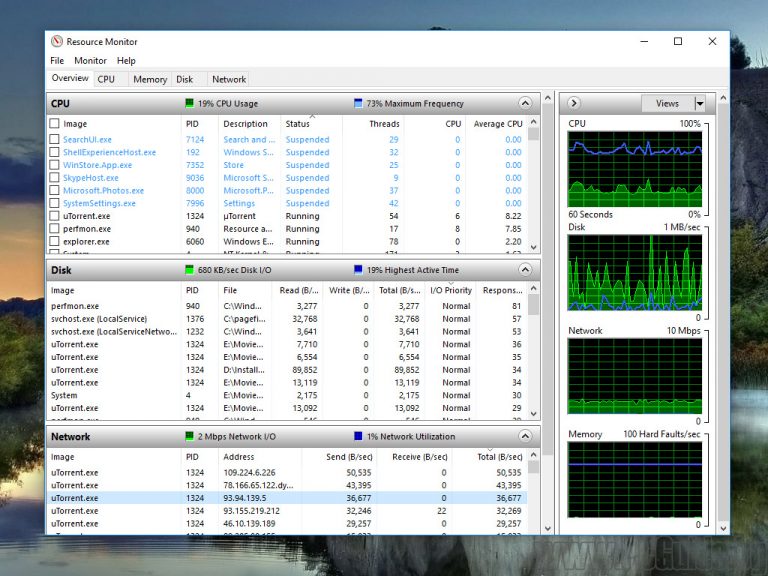Click the green Network I/O indicator square
The height and width of the screenshot is (576, 768).
click(x=189, y=436)
